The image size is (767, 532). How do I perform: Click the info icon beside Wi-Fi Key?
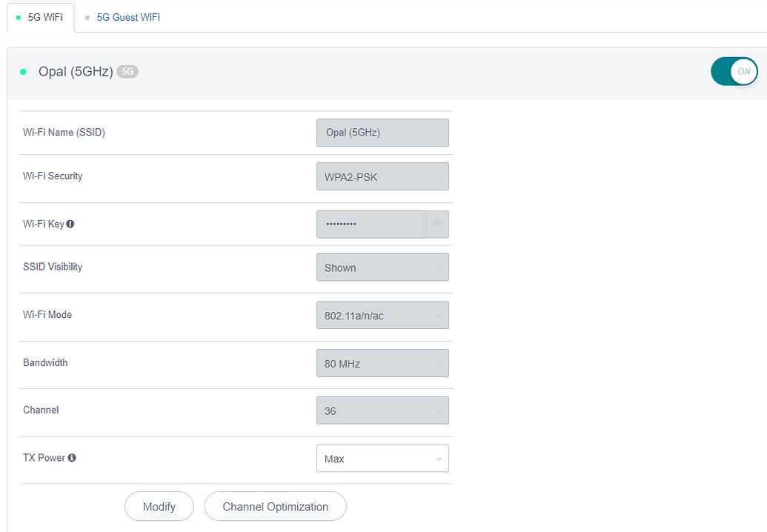70,223
